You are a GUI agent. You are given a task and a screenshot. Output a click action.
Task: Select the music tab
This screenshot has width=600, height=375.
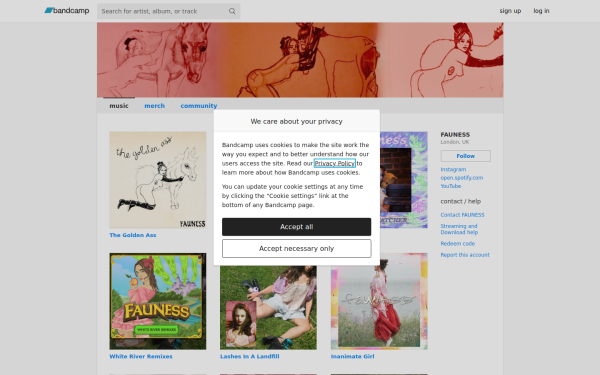119,106
